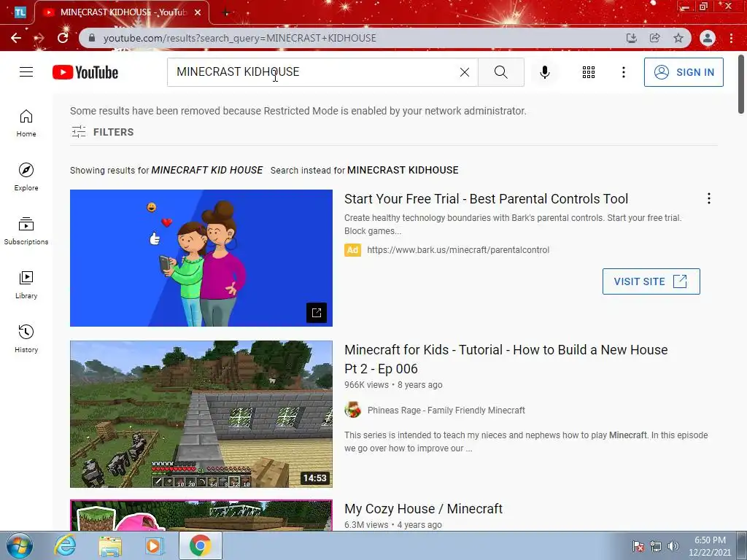The image size is (747, 560).
Task: Click the SIGN IN button
Action: (684, 72)
